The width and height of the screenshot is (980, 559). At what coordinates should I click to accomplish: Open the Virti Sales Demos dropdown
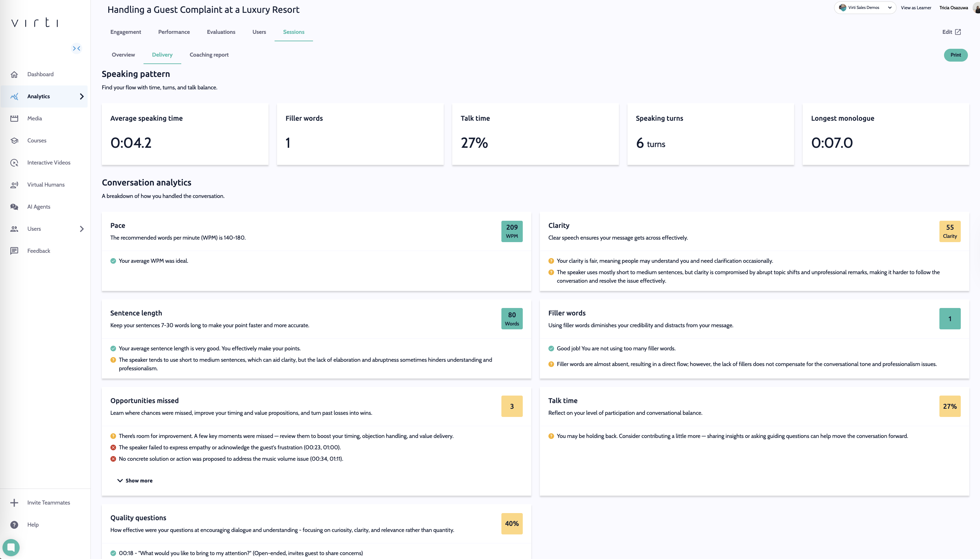(865, 8)
